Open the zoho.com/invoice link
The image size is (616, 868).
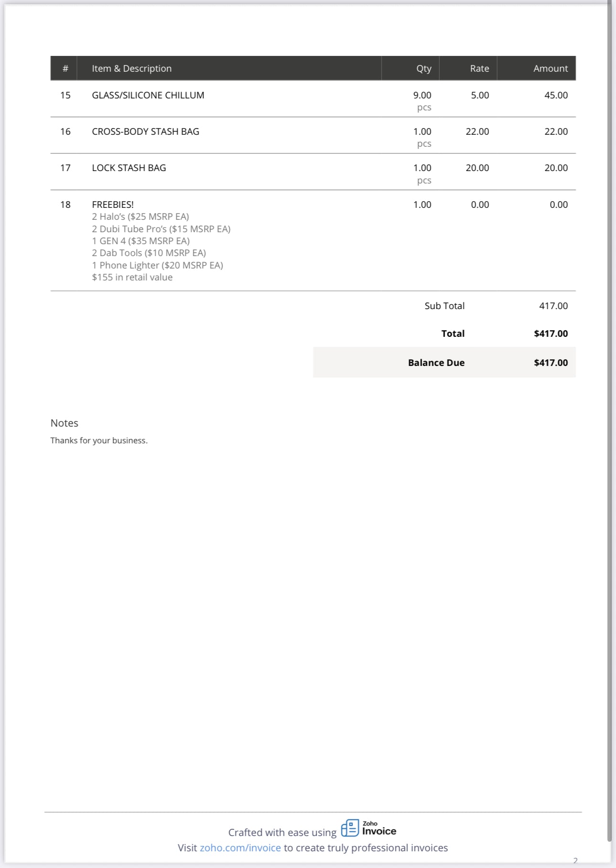[240, 847]
